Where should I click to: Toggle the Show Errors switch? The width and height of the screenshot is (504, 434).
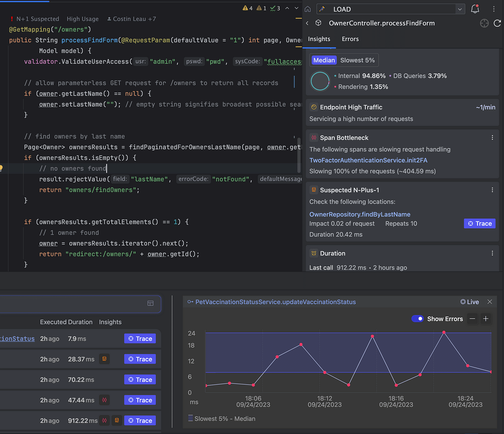pos(418,319)
